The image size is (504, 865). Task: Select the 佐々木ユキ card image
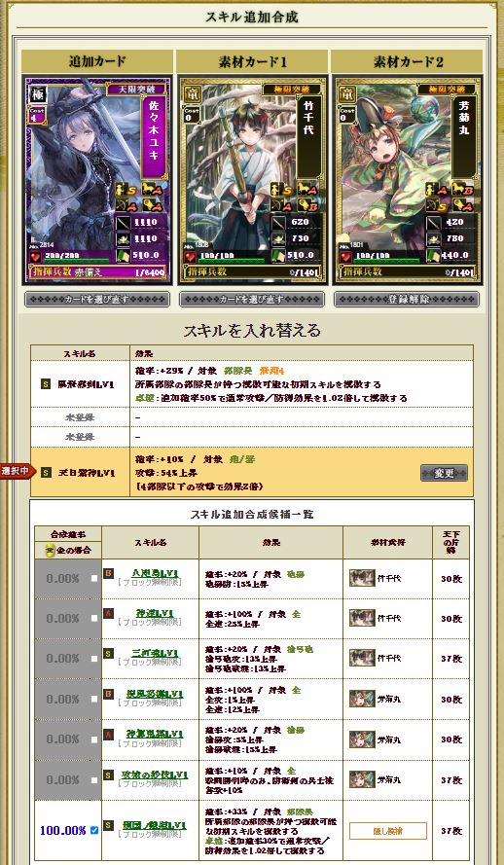pyautogui.click(x=97, y=181)
